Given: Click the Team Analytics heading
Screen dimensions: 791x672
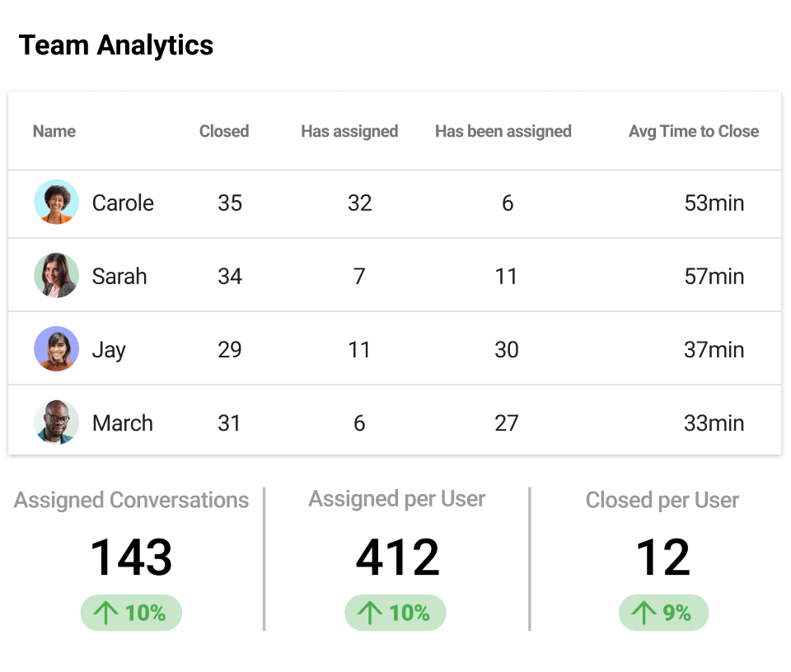Looking at the screenshot, I should point(116,45).
